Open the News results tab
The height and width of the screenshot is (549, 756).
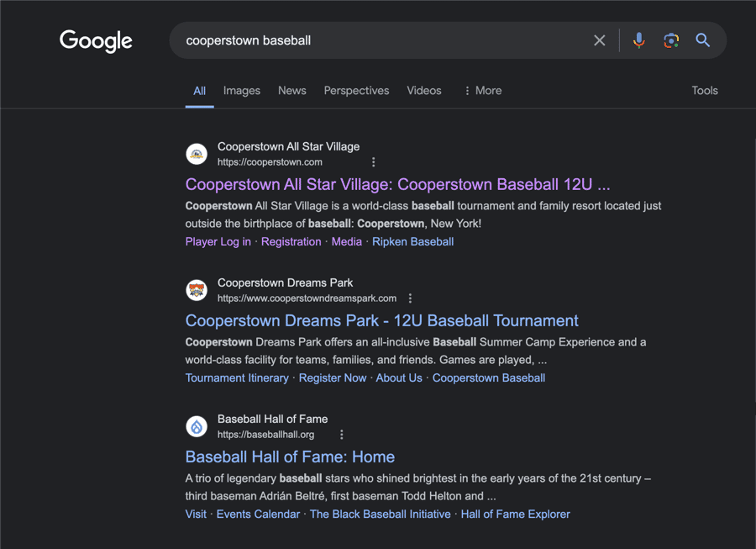tap(292, 91)
